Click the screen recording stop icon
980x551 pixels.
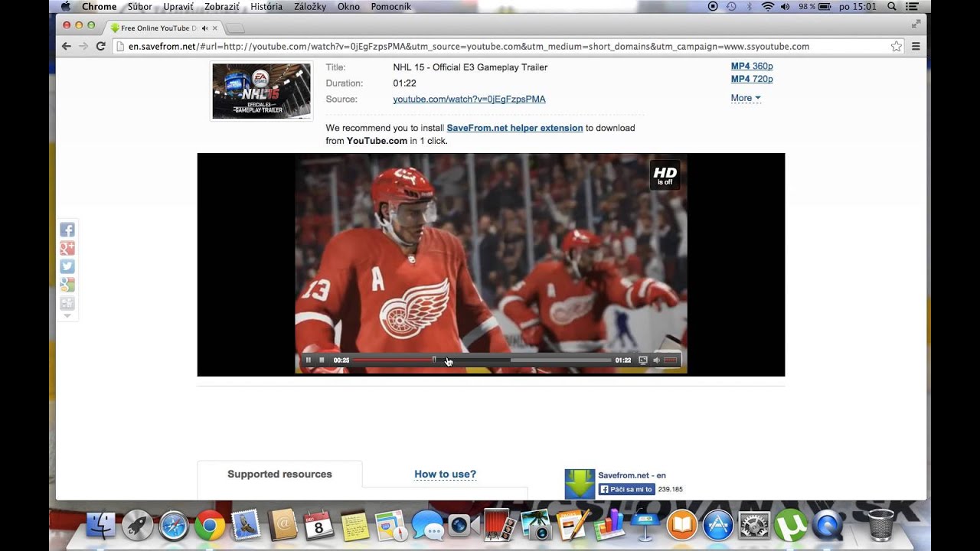713,7
